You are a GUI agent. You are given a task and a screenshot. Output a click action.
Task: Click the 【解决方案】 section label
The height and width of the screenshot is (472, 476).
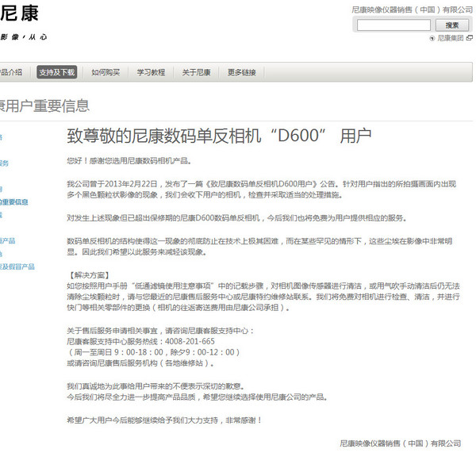[88, 275]
